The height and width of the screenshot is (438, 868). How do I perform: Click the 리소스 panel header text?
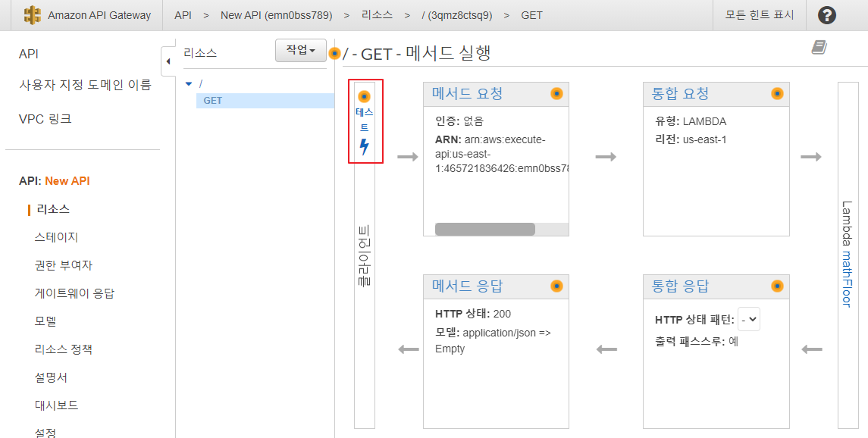[x=200, y=53]
